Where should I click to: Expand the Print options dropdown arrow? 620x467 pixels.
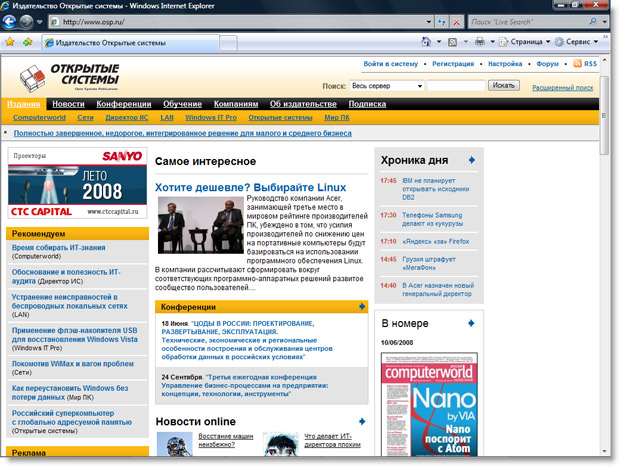tap(492, 42)
